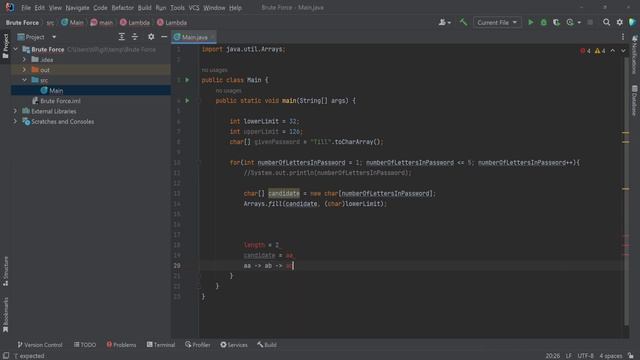
Task: Open profiler icon dropdown arrow
Action: coord(579,23)
